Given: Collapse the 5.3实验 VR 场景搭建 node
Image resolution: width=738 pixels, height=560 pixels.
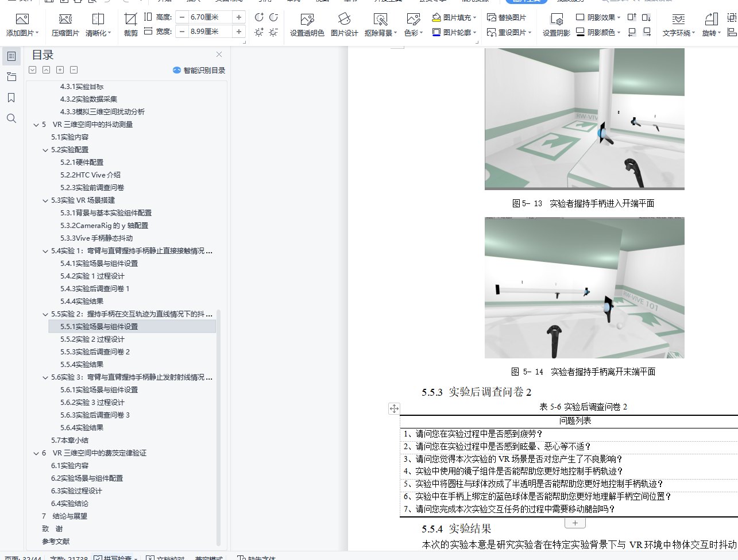Looking at the screenshot, I should click(45, 200).
